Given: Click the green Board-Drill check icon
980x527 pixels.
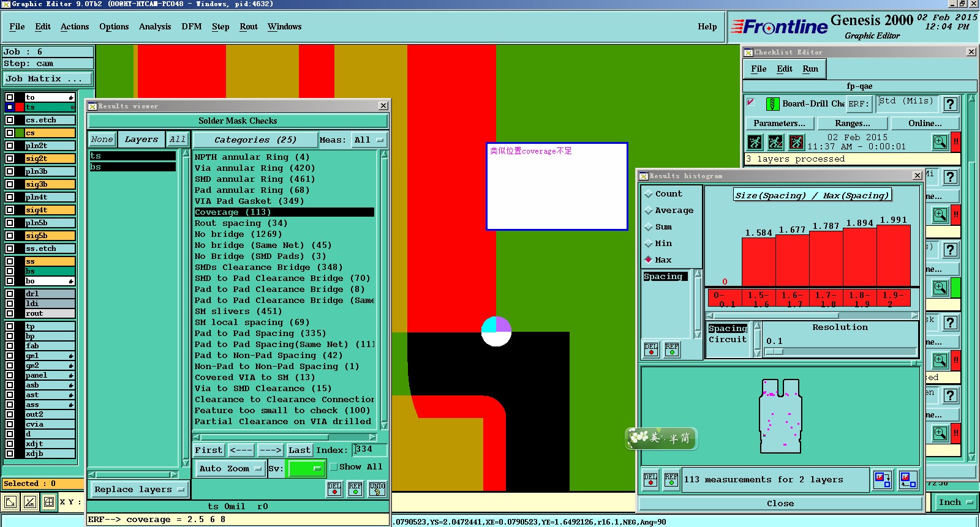Looking at the screenshot, I should (773, 103).
